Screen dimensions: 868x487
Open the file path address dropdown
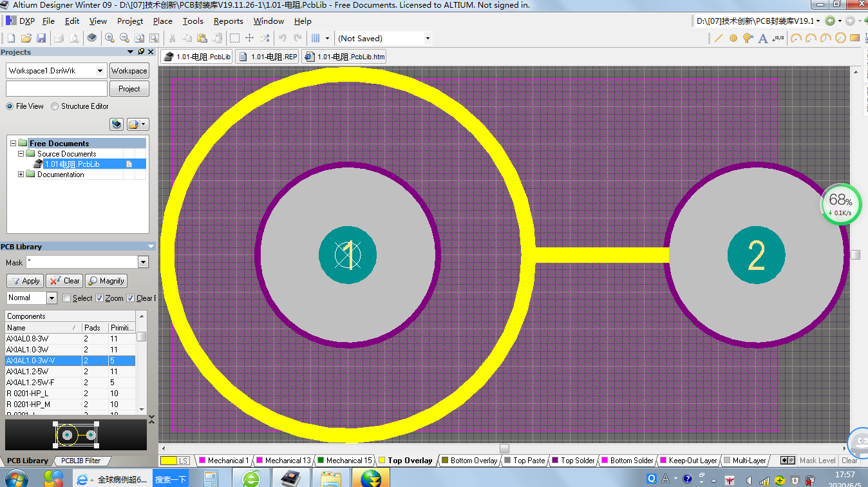pyautogui.click(x=818, y=21)
